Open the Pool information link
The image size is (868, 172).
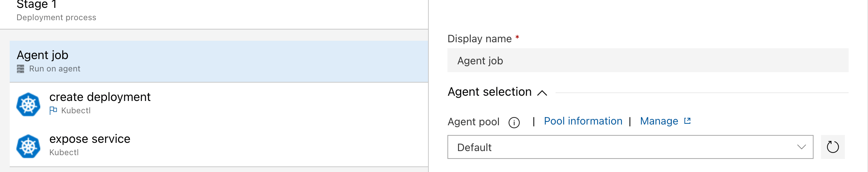tap(583, 121)
